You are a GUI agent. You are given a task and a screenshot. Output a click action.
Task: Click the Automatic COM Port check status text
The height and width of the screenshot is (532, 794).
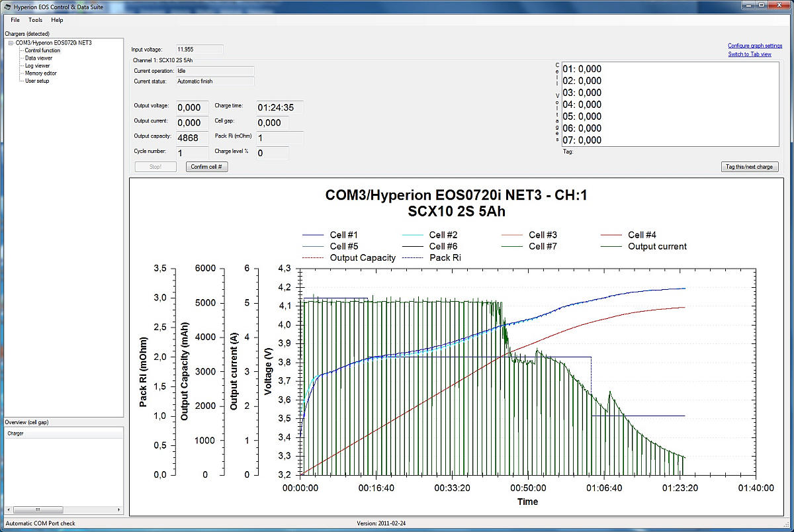coord(40,523)
